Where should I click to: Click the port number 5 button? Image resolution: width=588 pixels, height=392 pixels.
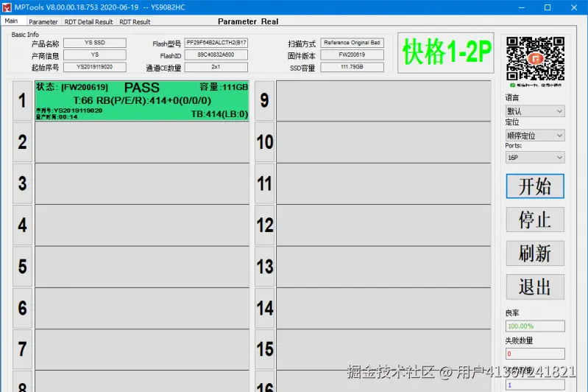tap(23, 267)
